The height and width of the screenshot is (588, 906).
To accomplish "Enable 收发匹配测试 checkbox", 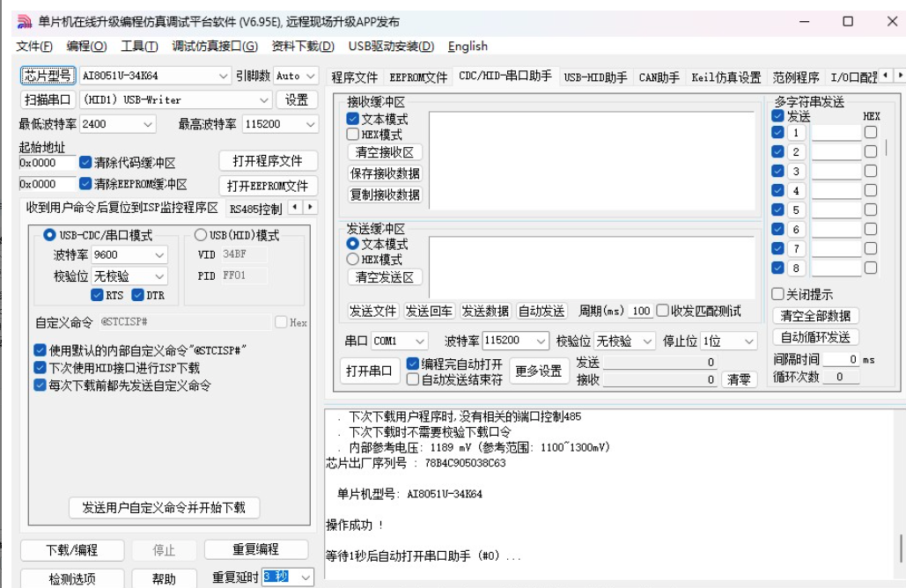I will tap(663, 311).
